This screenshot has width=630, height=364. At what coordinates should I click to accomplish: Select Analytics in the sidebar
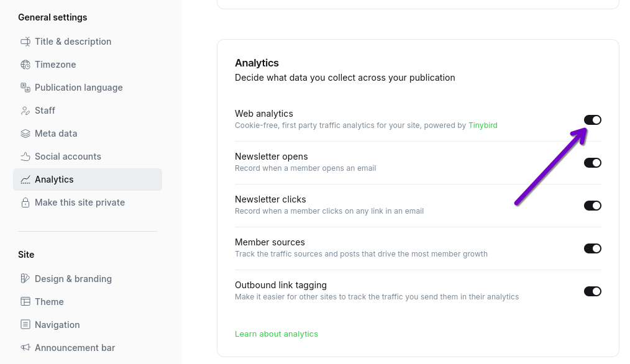54,180
